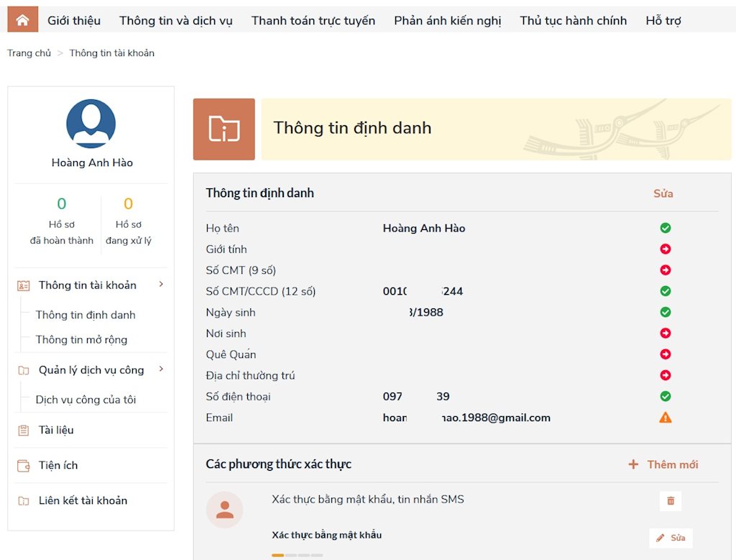Click the Thông tin tài khoản sidebar icon
The height and width of the screenshot is (560, 736).
pos(24,285)
